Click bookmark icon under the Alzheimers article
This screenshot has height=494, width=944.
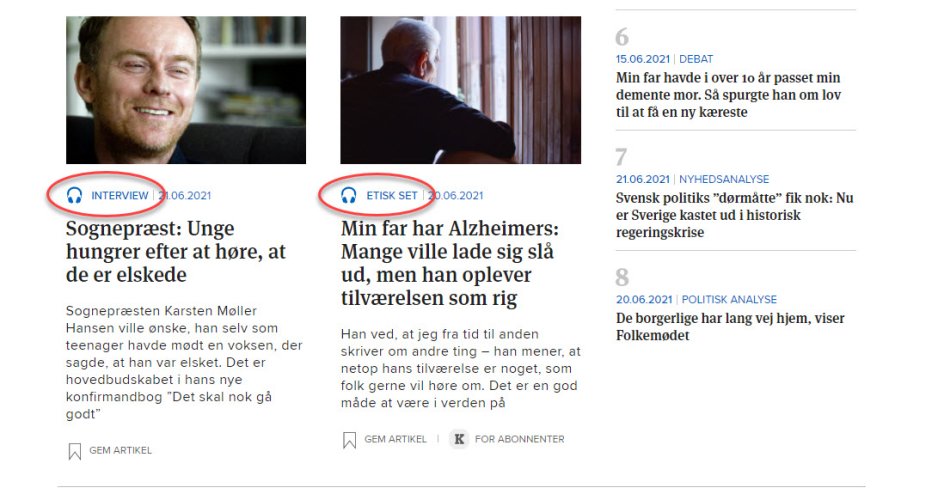coord(349,440)
